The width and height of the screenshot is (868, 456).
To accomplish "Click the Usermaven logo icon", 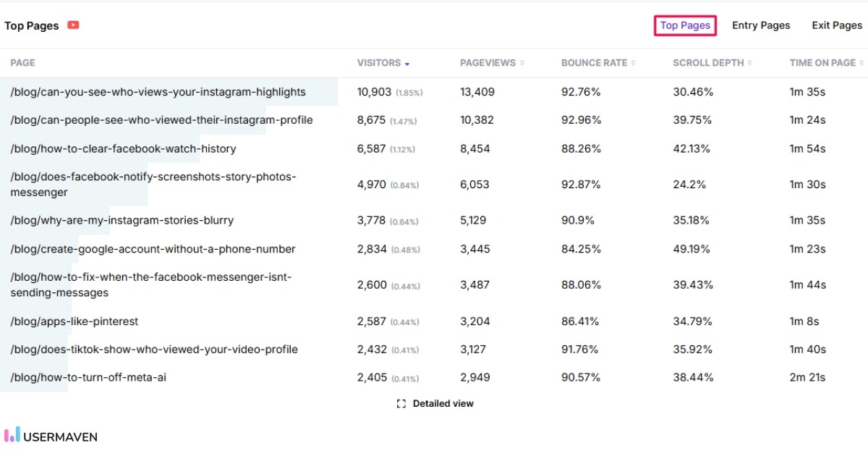I will pos(12,436).
